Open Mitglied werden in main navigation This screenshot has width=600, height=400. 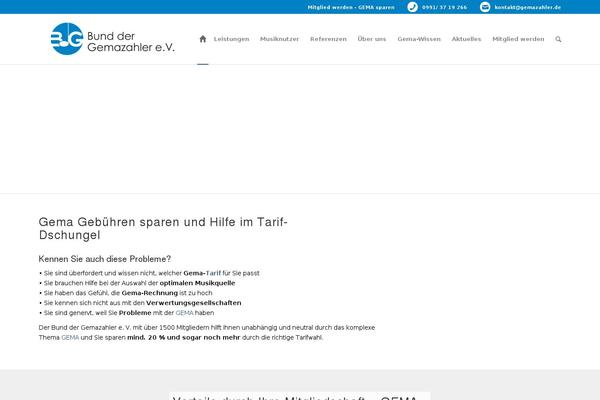518,39
